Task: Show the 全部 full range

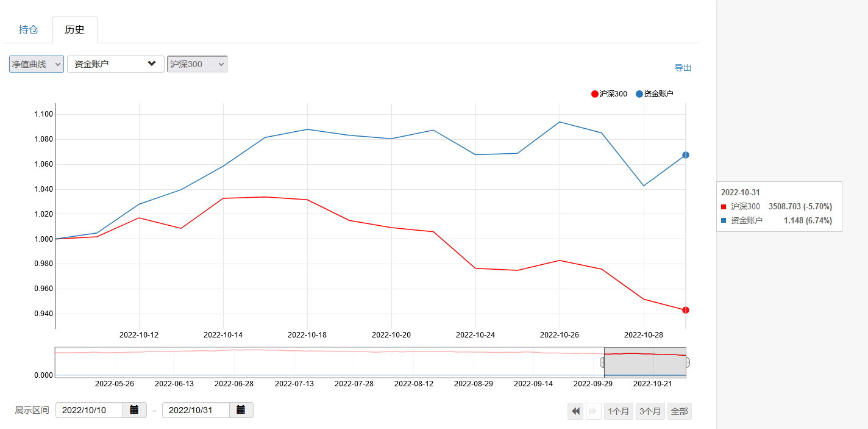Action: (679, 411)
